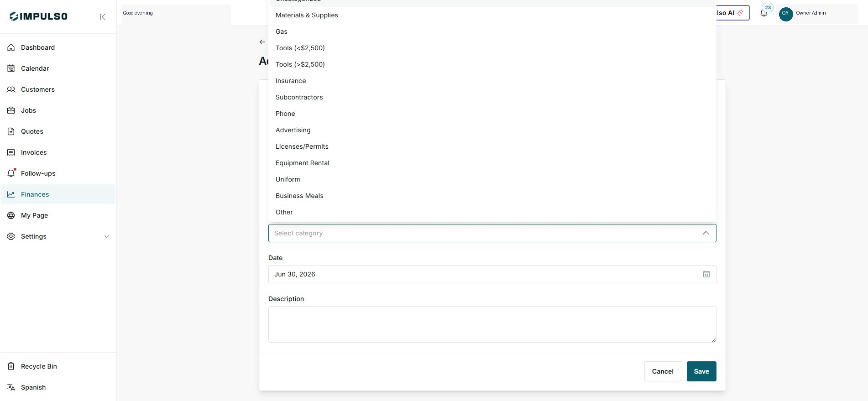868x401 pixels.
Task: Click the Invoices icon in sidebar
Action: pyautogui.click(x=11, y=152)
